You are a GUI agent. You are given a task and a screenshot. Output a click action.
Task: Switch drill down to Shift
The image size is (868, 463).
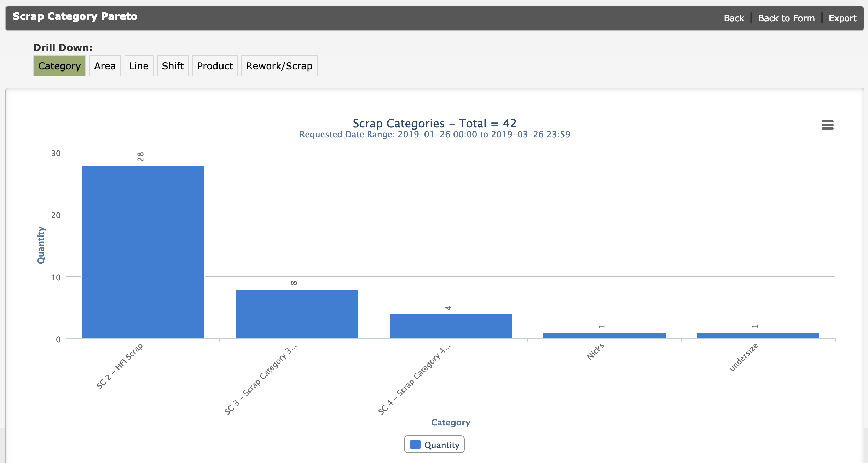tap(173, 66)
